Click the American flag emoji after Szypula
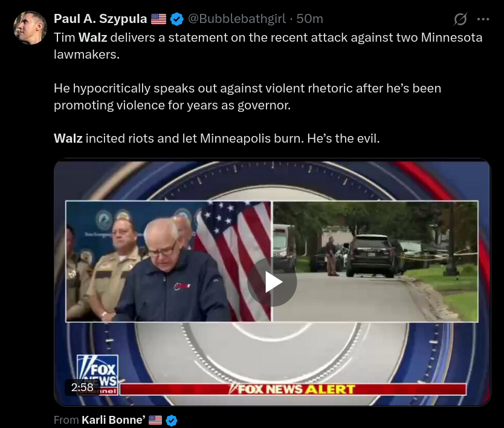Viewport: 504px width, 428px height. (x=158, y=19)
